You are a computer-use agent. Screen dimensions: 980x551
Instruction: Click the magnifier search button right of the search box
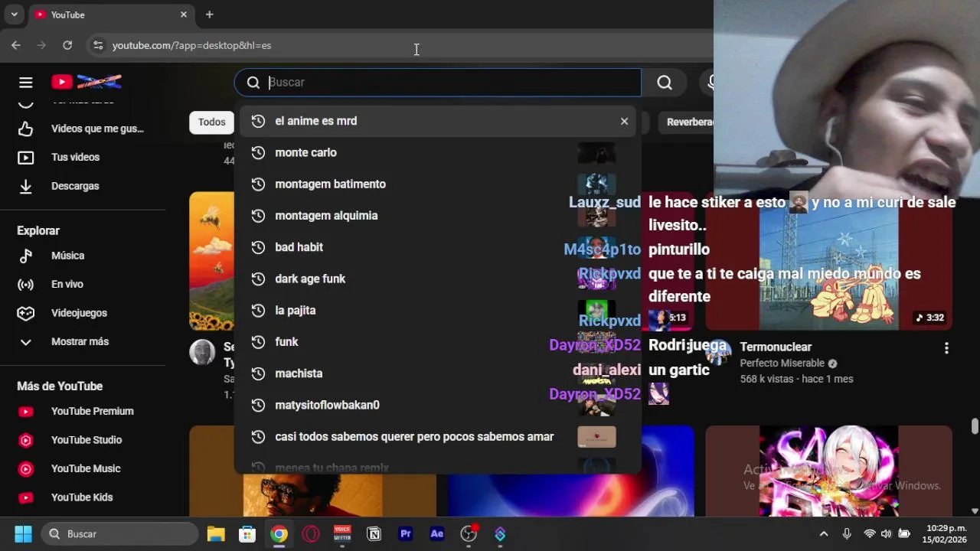click(x=665, y=83)
